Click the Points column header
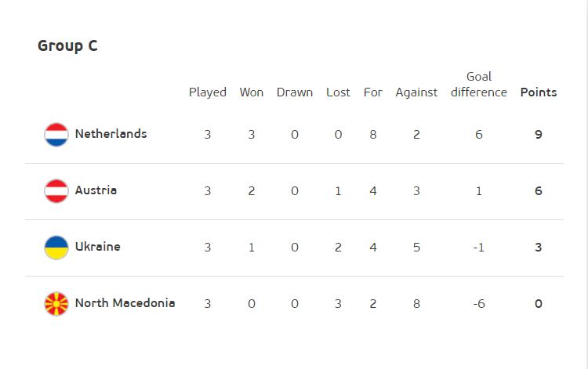 click(x=539, y=92)
